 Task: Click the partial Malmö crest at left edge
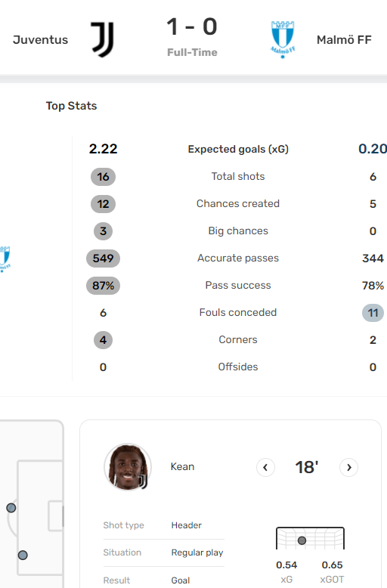(x=5, y=258)
